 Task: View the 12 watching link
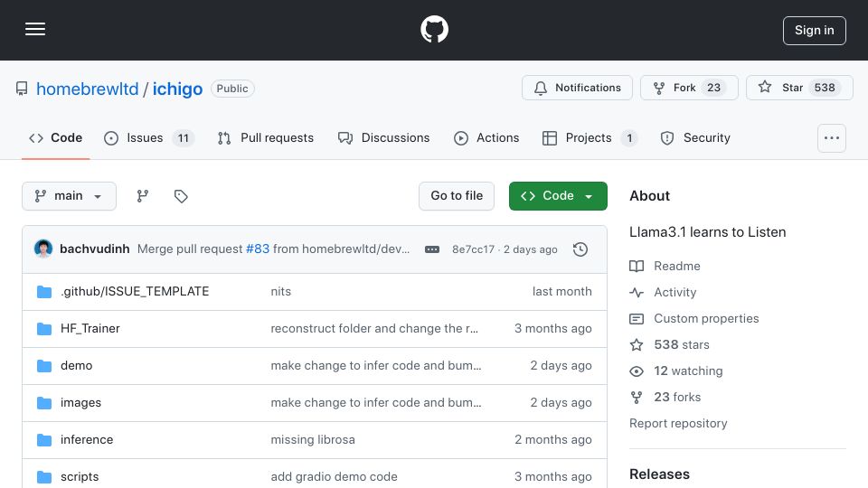676,371
